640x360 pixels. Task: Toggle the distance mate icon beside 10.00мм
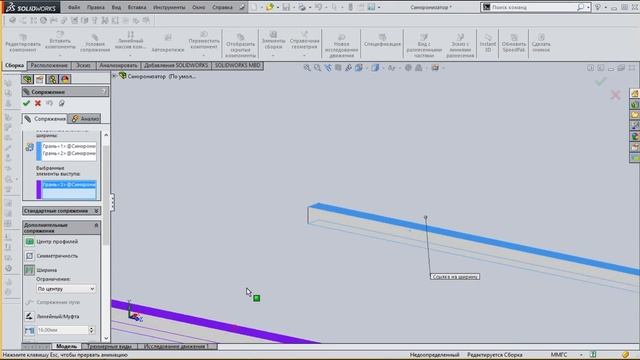coord(29,330)
